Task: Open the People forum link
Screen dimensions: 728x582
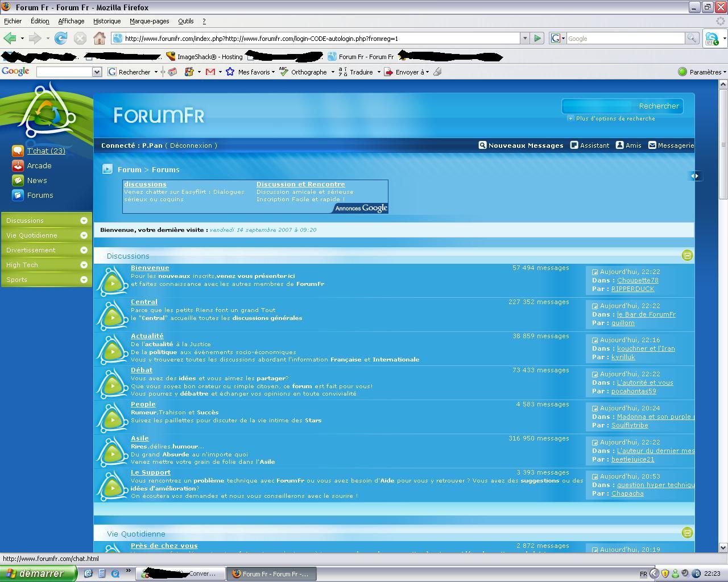Action: [x=143, y=404]
